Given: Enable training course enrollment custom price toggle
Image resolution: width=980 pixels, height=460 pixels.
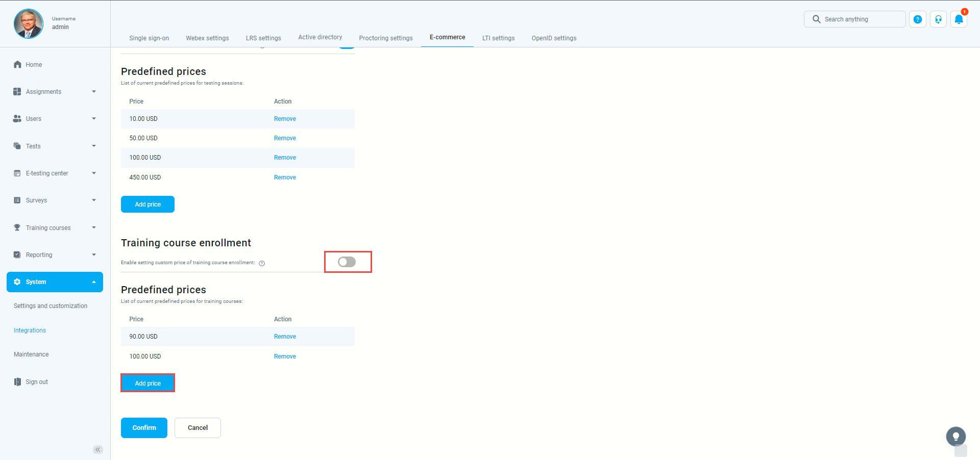Looking at the screenshot, I should click(x=347, y=262).
